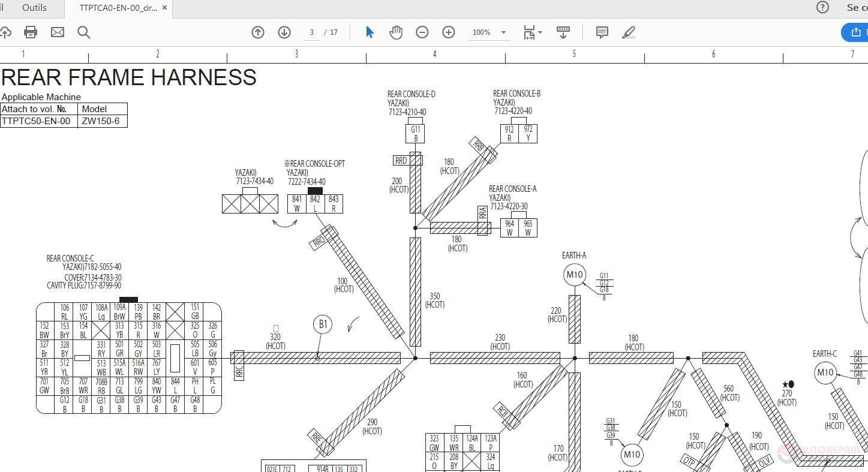Click the blue share button
Screen dimensions: 868x472
855,32
